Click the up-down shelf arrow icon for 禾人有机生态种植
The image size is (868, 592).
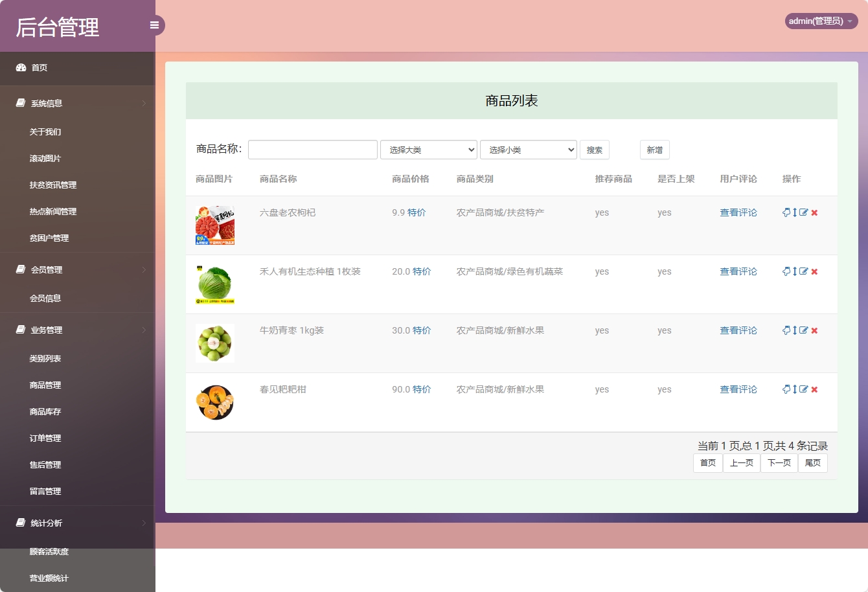(795, 271)
